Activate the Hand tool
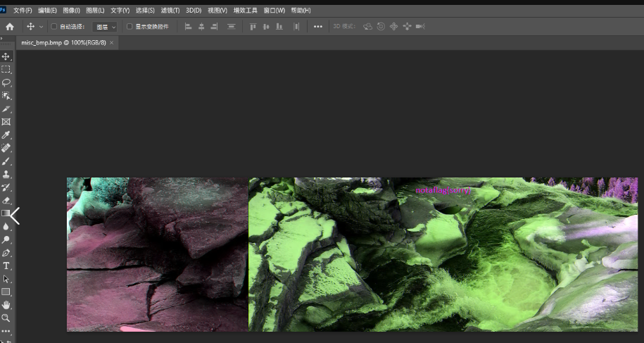 click(6, 305)
